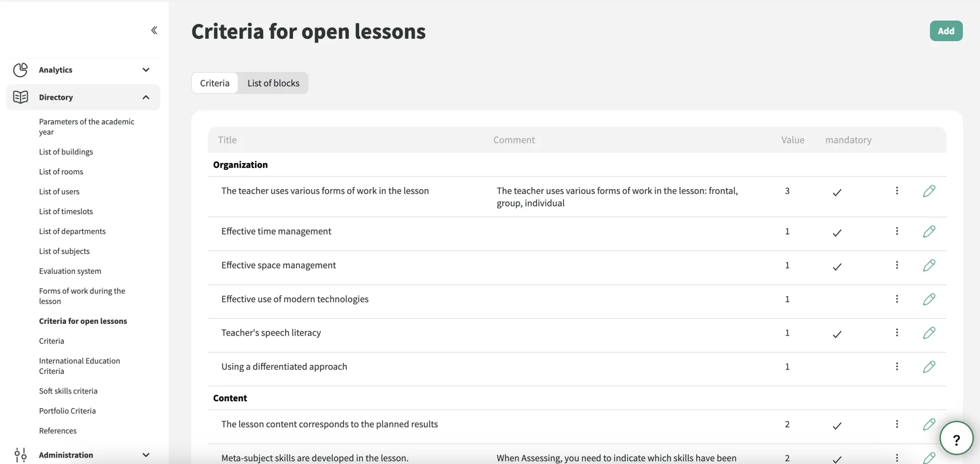Click the green Add button
The height and width of the screenshot is (464, 980).
(x=946, y=31)
